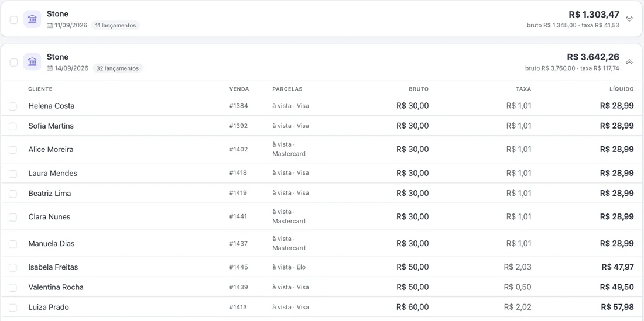
Task: Click the R$ 49,50 net value
Action: [x=617, y=287]
